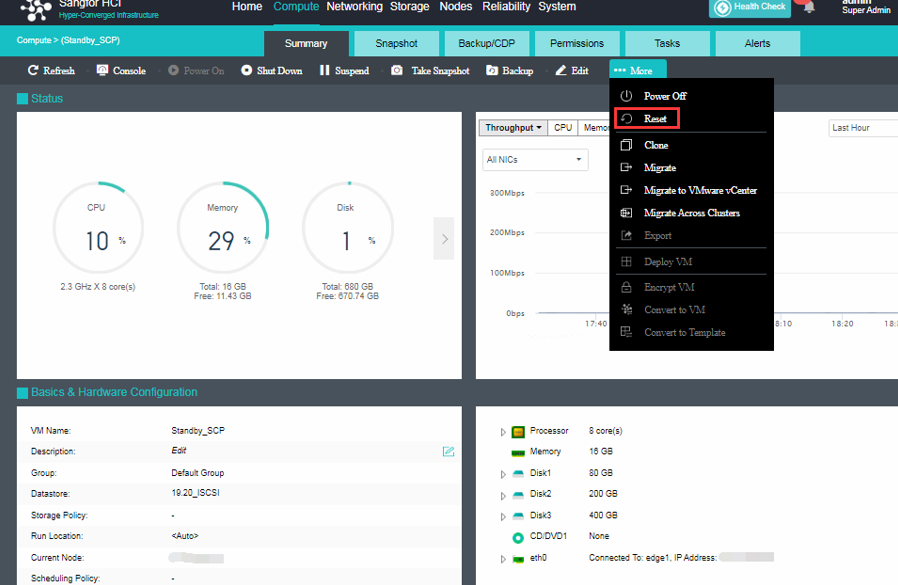Select Migrate to VMware vCenter
The image size is (898, 585).
coord(699,190)
